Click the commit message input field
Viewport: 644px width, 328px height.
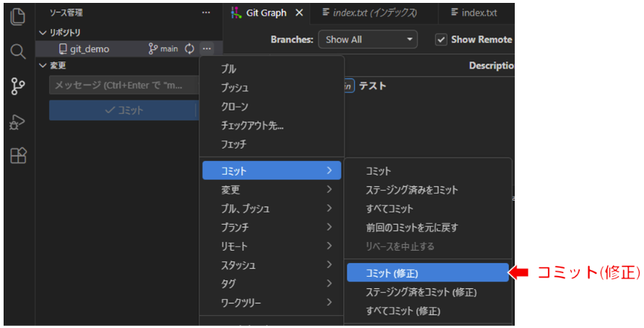click(x=123, y=86)
